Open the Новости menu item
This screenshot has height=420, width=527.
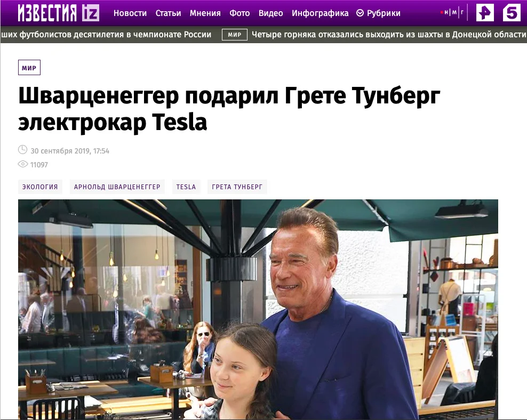tap(130, 13)
